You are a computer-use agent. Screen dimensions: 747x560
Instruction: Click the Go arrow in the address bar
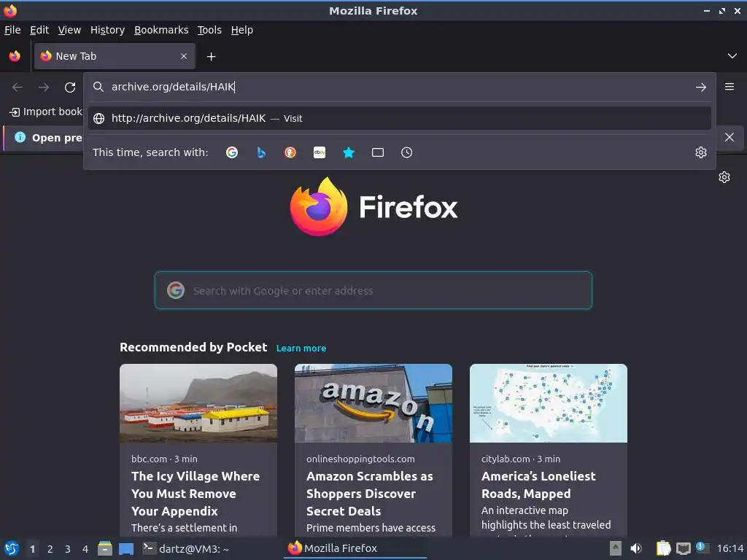[701, 87]
